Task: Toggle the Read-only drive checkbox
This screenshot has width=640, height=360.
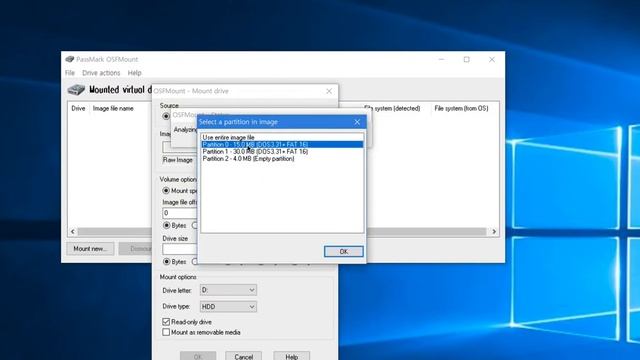Action: pos(166,322)
